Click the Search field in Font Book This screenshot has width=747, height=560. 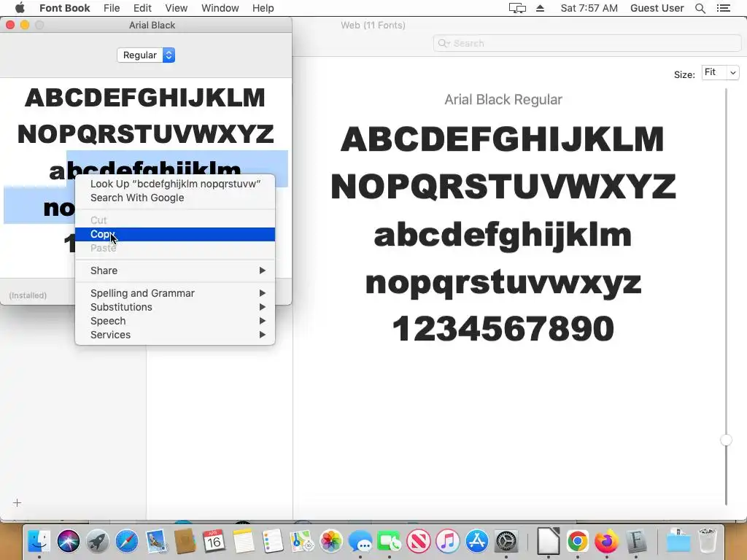coord(587,43)
